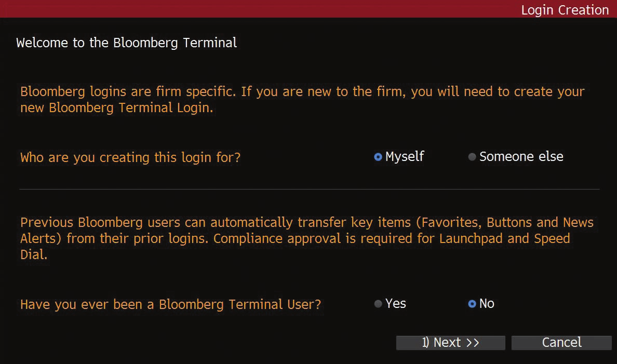Choose the "No" radio dot for prior user
The height and width of the screenshot is (364, 617).
(x=472, y=304)
